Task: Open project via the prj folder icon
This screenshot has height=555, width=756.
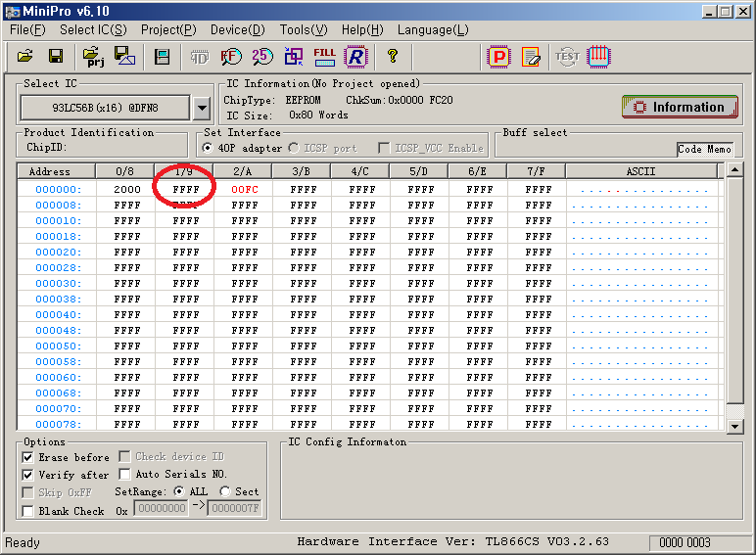Action: [x=93, y=57]
